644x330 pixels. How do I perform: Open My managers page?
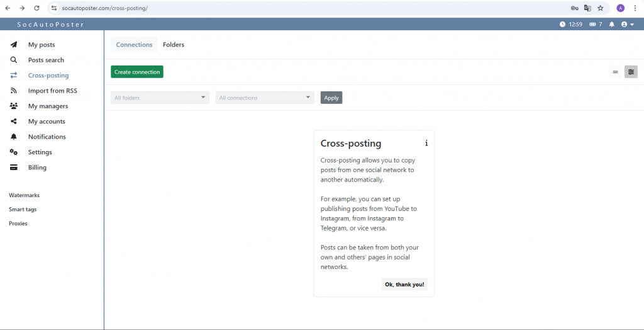[x=48, y=106]
